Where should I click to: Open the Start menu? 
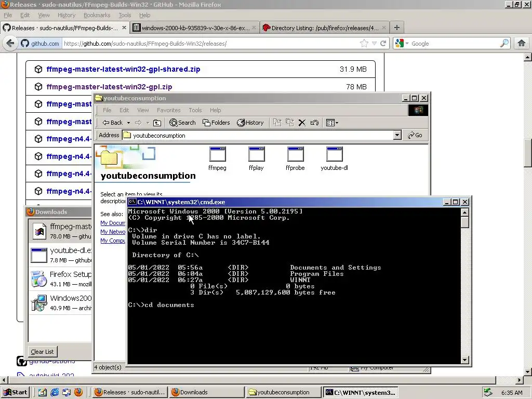(15, 392)
